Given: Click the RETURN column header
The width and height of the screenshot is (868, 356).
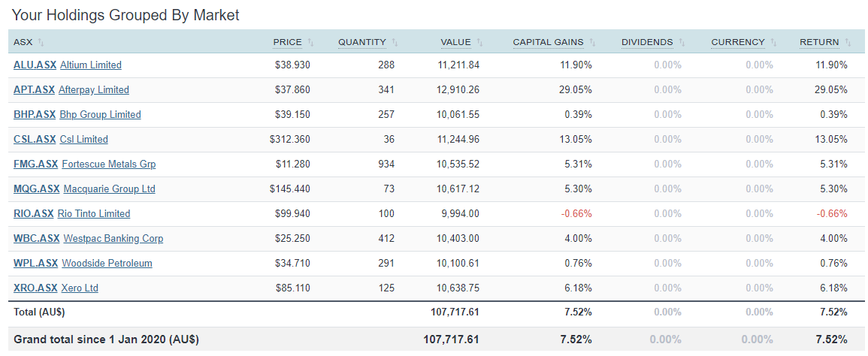Looking at the screenshot, I should pyautogui.click(x=819, y=42).
